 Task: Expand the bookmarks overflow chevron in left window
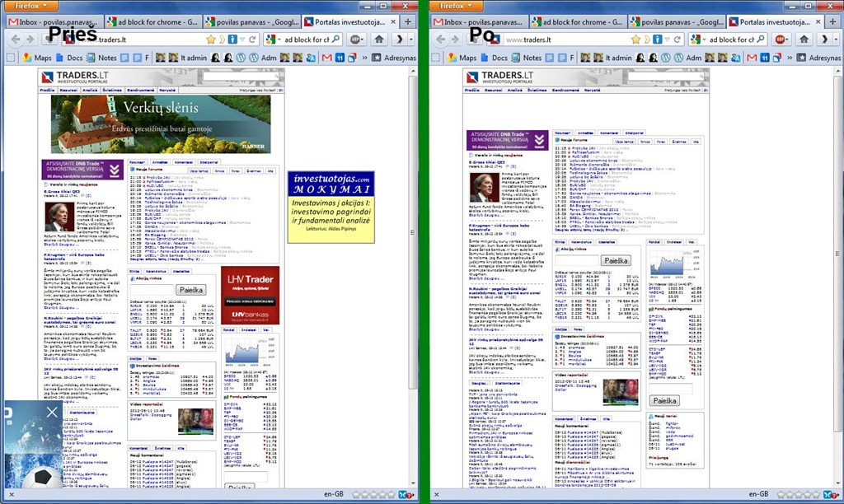(364, 58)
